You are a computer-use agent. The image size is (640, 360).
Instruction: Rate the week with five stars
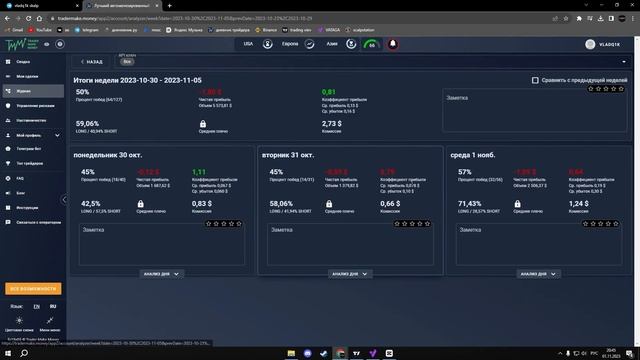621,89
